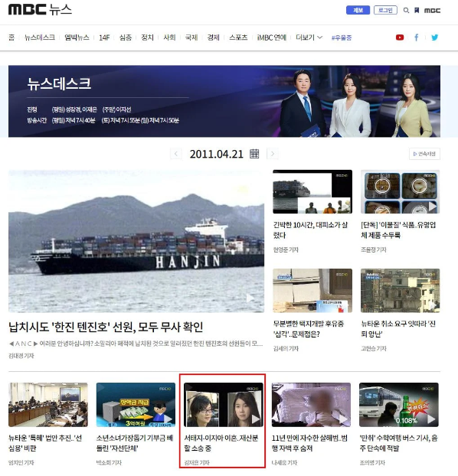Click thumbnail of bus with 0.108%
Image resolution: width=458 pixels, height=476 pixels.
(x=399, y=405)
